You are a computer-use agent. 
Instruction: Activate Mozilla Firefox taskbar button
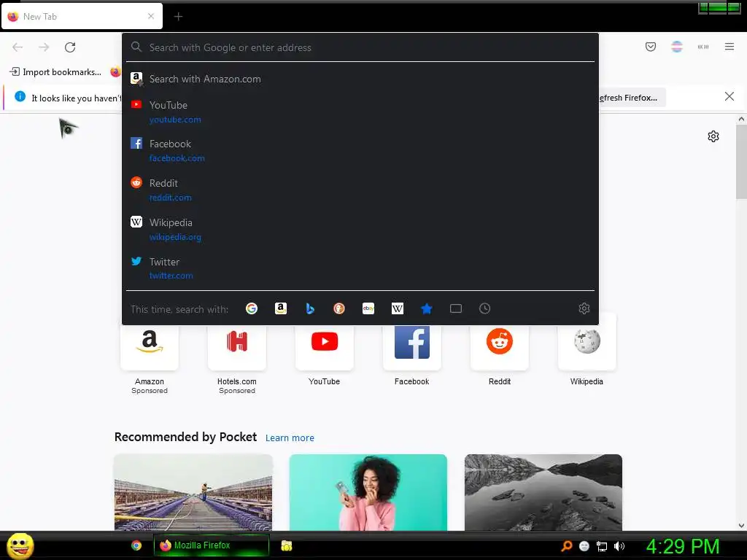pyautogui.click(x=211, y=545)
